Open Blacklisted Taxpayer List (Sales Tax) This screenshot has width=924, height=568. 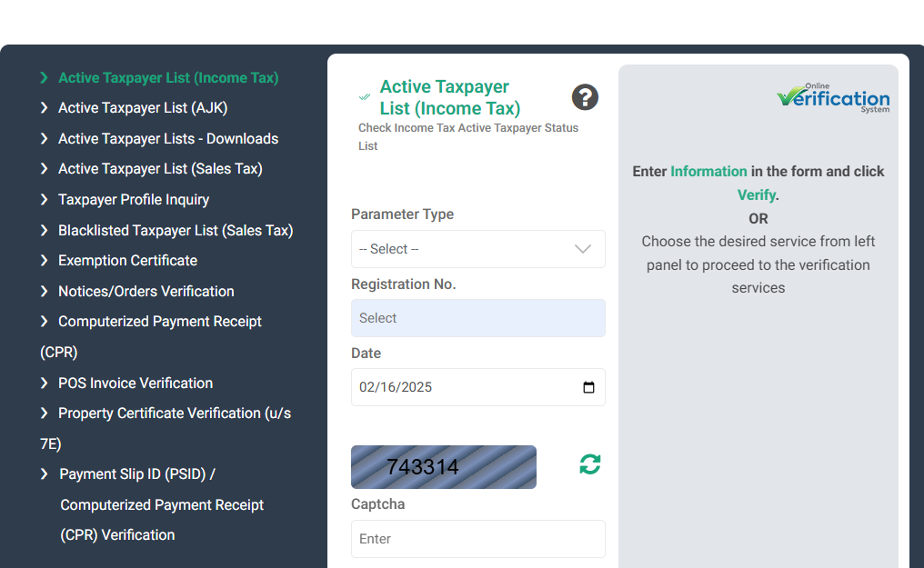pyautogui.click(x=176, y=230)
